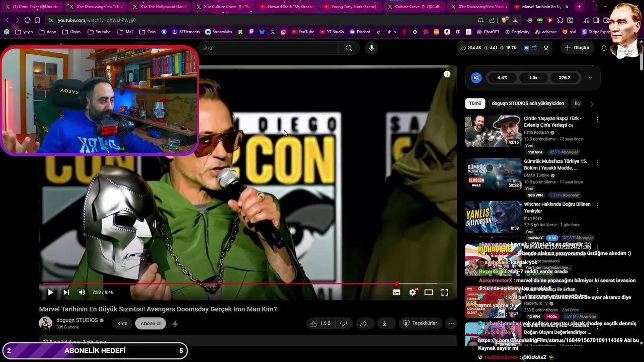Open YouTube notifications bell
This screenshot has height=362, width=644.
(x=604, y=48)
